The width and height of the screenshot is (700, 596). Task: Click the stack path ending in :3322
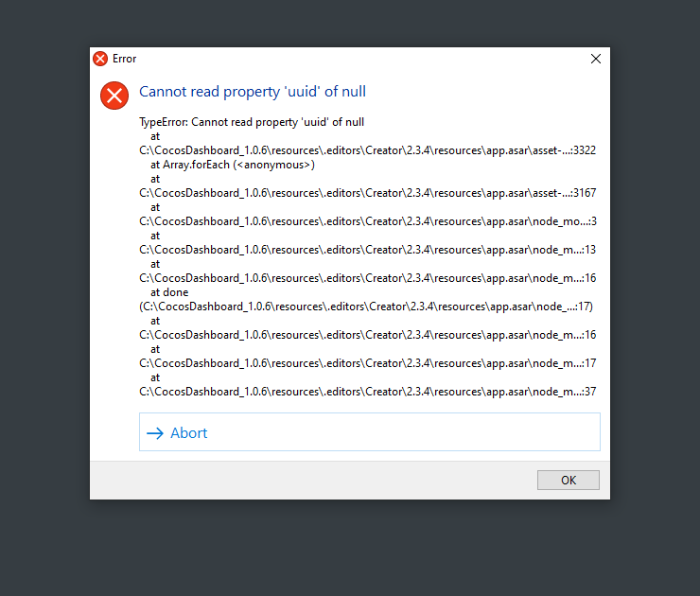(367, 150)
